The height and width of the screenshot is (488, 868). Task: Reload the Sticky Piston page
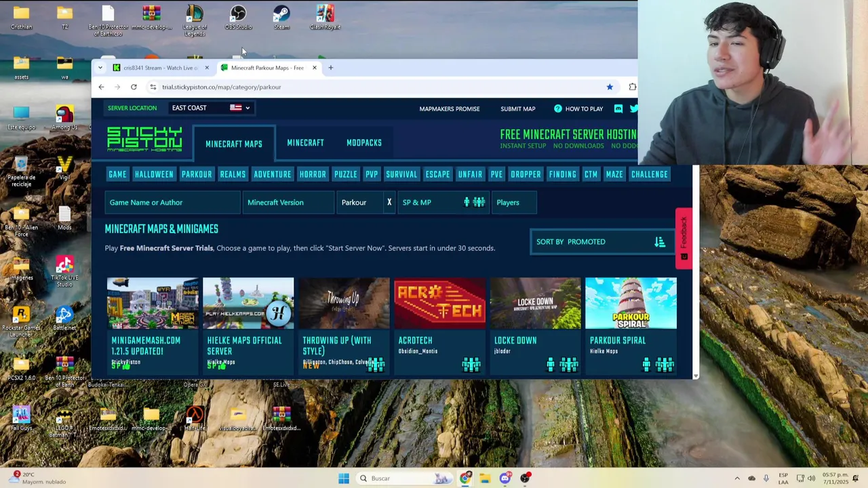134,87
